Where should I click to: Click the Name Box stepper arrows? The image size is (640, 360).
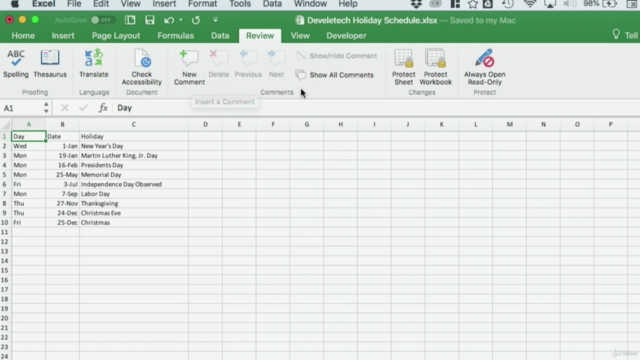(x=46, y=108)
